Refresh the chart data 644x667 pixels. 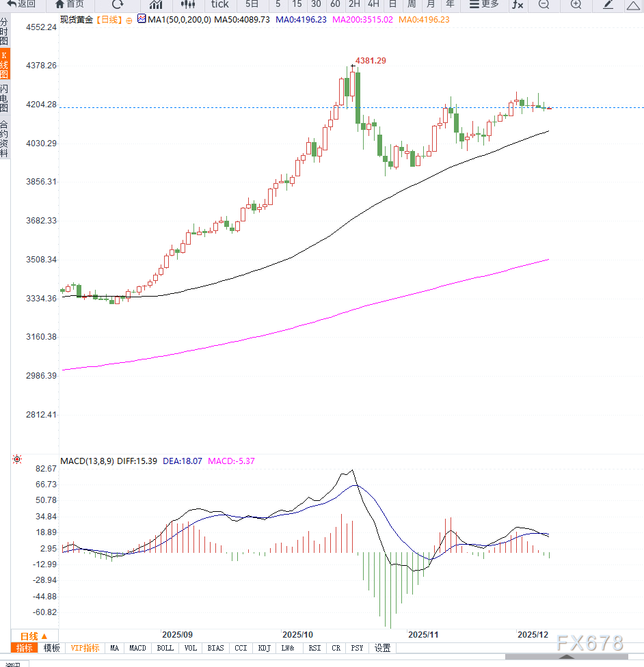coord(116,5)
